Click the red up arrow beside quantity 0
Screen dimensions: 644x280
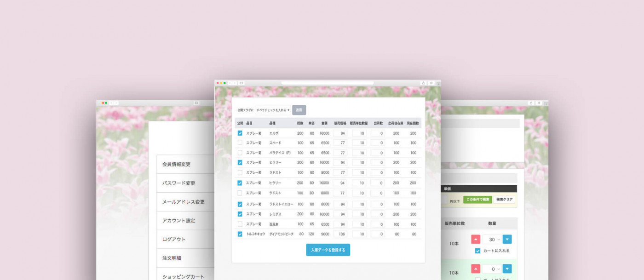click(x=476, y=269)
